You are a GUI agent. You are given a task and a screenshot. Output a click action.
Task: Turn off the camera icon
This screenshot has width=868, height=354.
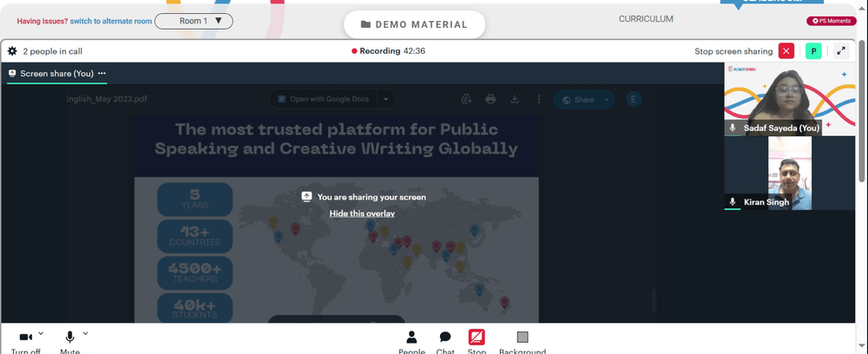[26, 337]
